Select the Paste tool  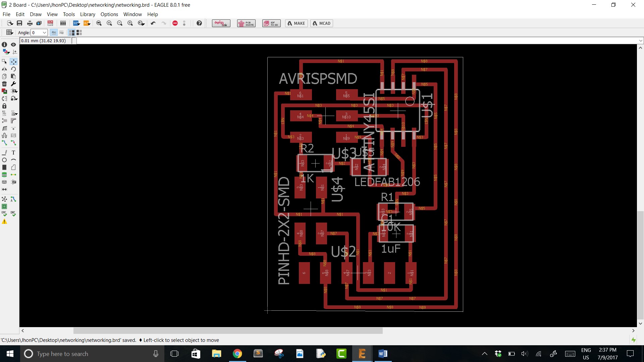click(14, 76)
